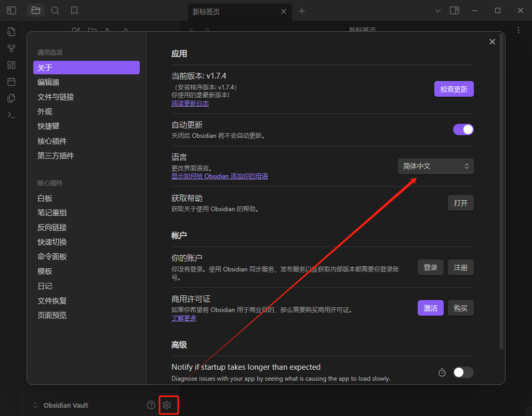Open graph view from the left ribbon

pyautogui.click(x=11, y=48)
